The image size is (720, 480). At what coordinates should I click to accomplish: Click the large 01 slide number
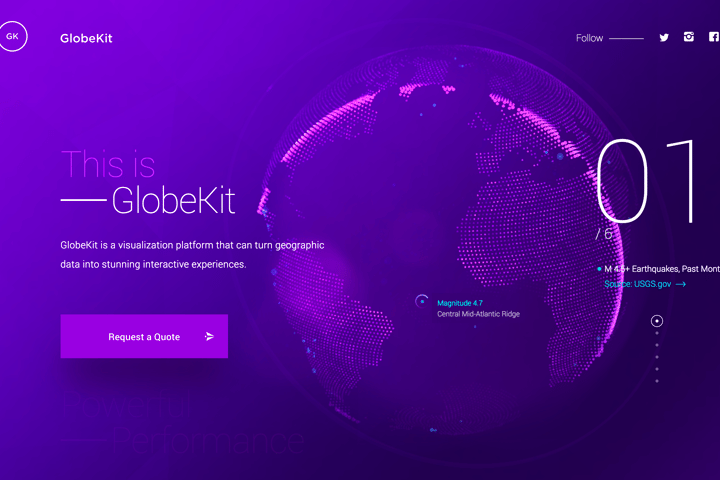[x=646, y=181]
